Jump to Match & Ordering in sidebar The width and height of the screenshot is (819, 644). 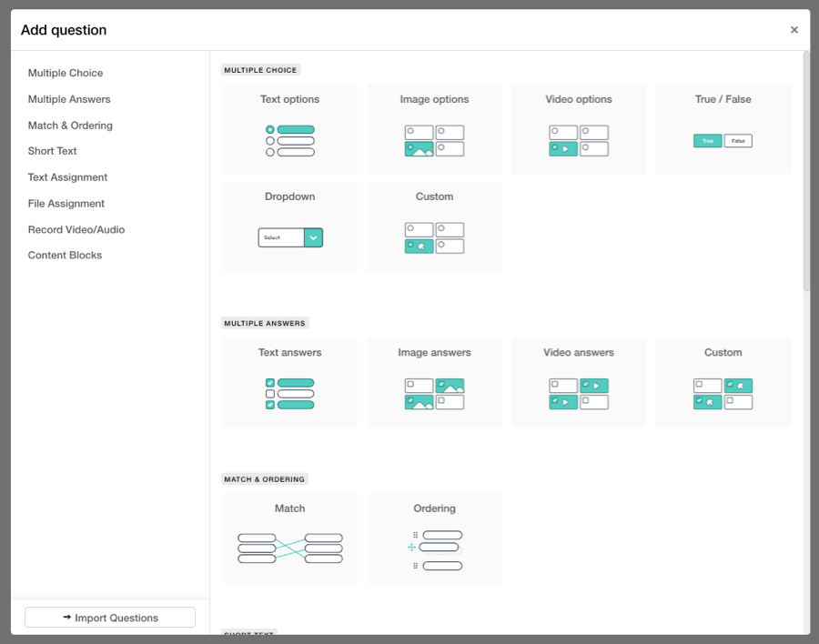pos(70,126)
